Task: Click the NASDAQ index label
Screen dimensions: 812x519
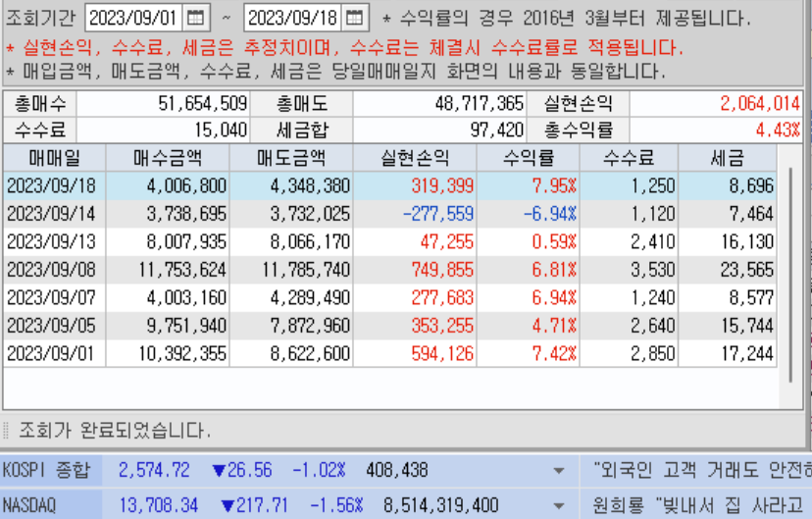Action: (x=29, y=505)
